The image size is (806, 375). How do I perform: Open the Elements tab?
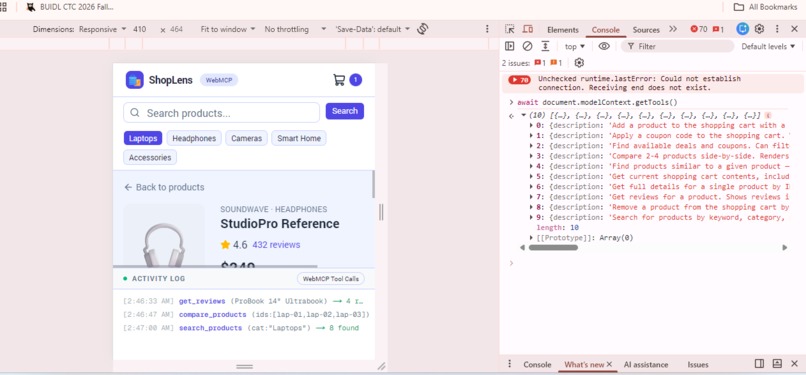(562, 30)
